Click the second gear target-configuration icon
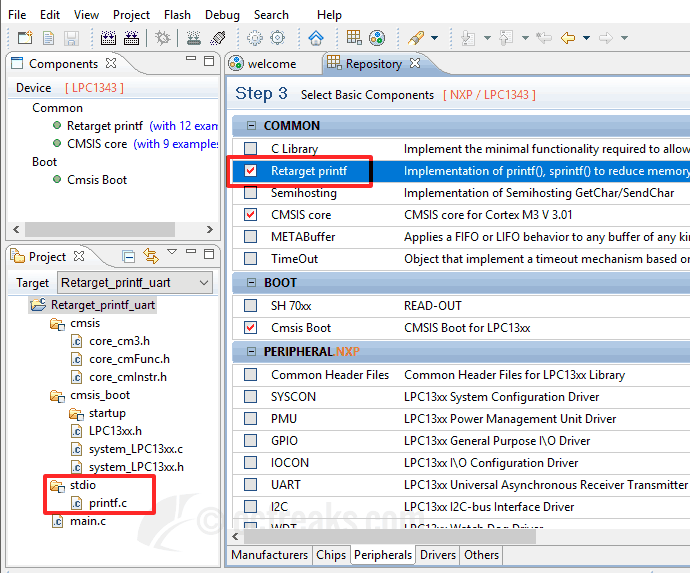This screenshot has height=573, width=690. (277, 38)
